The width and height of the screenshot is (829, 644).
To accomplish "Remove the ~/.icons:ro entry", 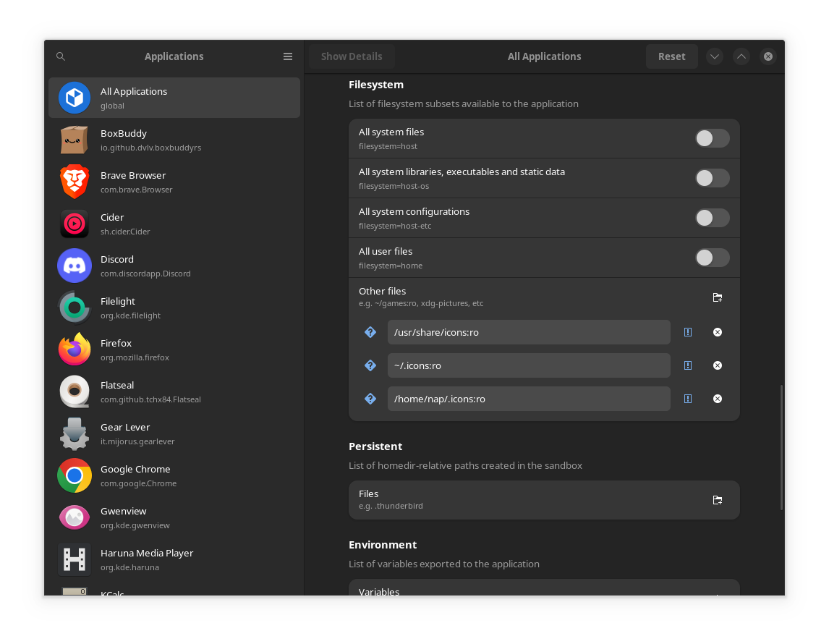I will coord(718,365).
